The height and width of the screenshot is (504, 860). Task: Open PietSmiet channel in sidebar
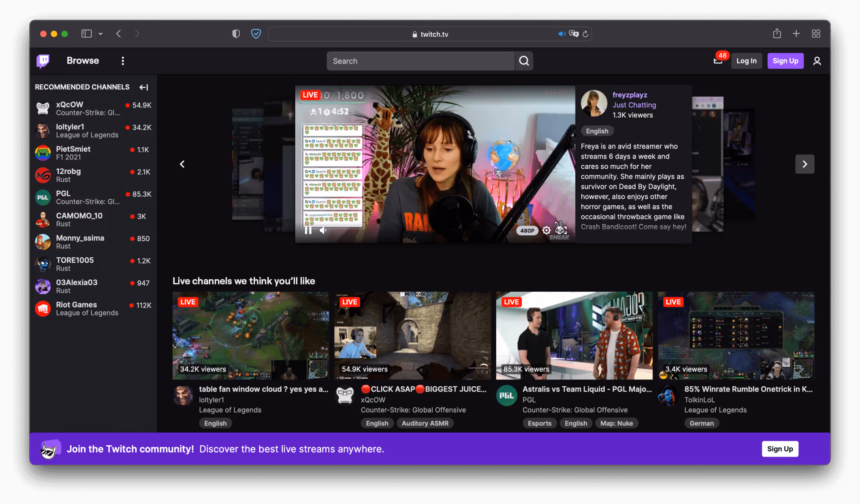(93, 153)
